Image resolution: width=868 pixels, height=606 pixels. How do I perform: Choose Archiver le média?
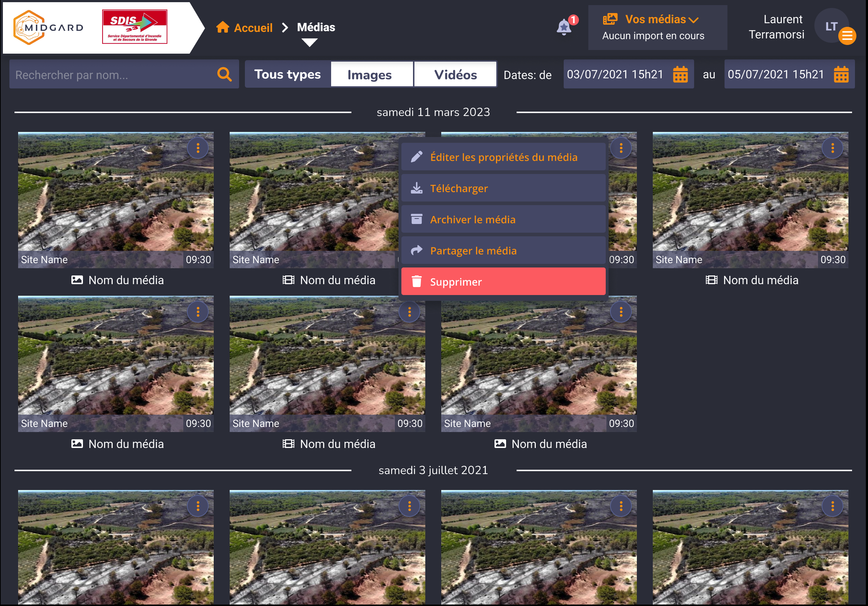503,219
